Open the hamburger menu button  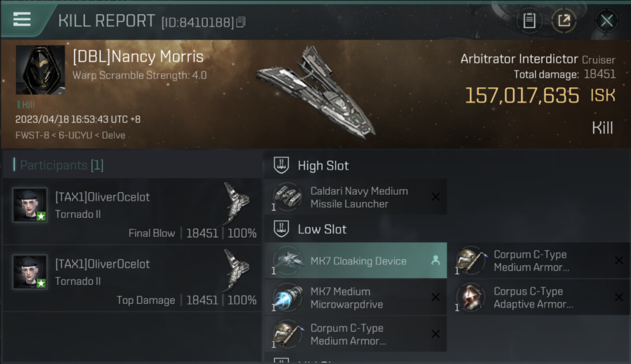[22, 19]
